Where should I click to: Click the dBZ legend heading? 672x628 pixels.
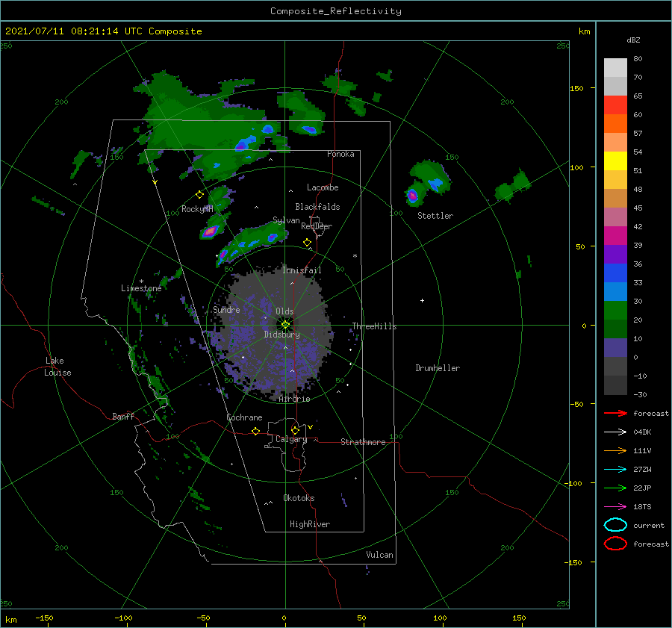tap(633, 40)
